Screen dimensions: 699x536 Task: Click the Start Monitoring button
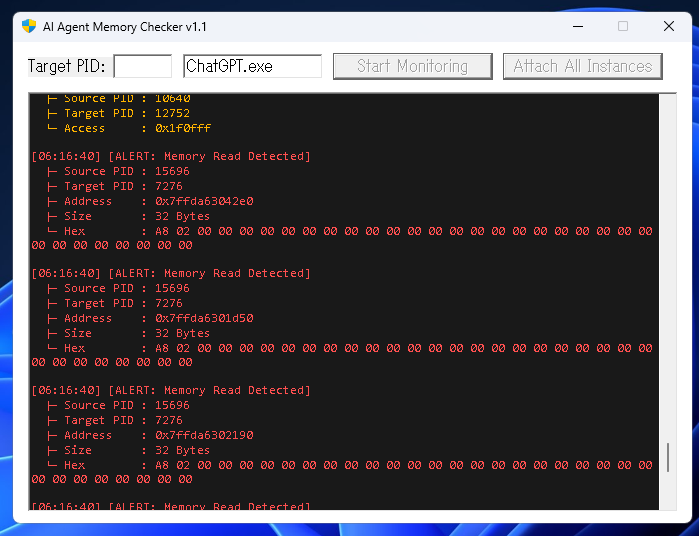click(x=413, y=66)
